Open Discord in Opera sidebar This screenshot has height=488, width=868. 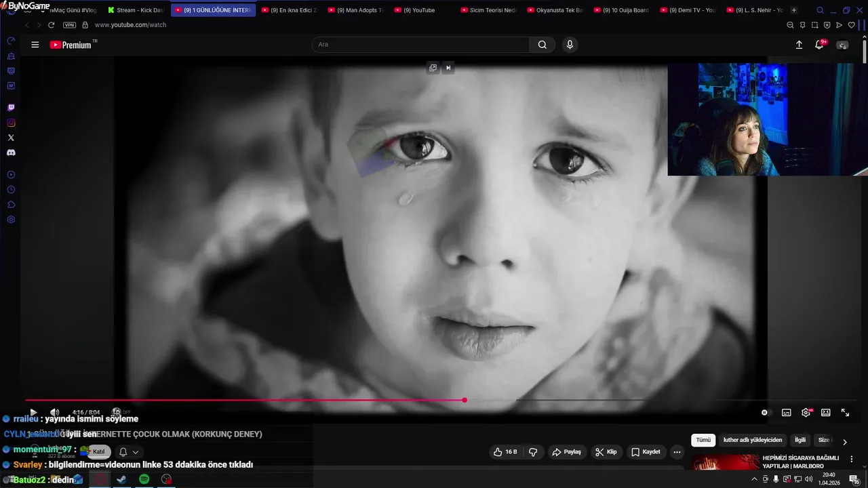11,152
